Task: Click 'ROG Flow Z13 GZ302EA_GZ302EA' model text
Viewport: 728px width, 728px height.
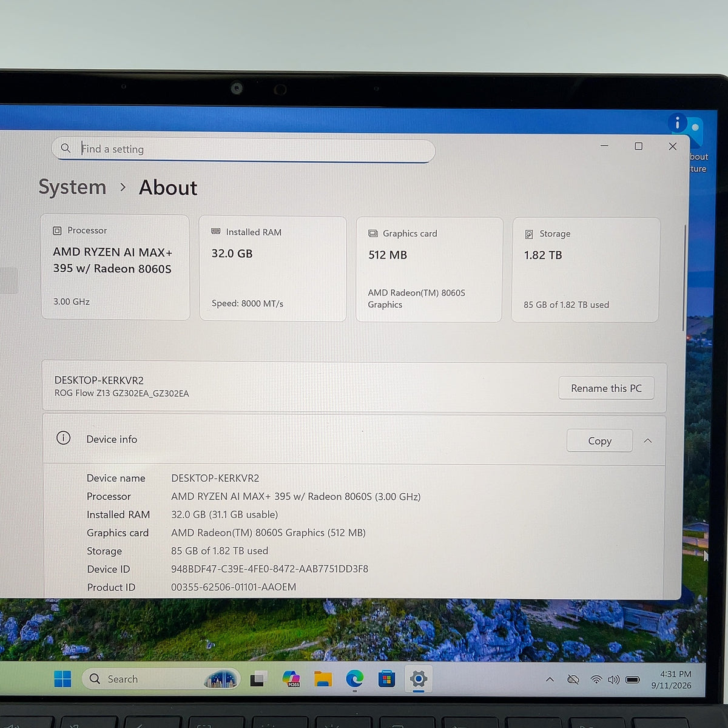Action: 122,393
